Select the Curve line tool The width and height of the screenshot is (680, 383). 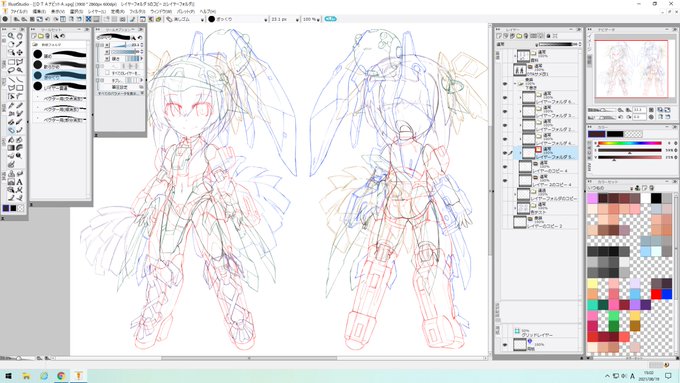(20, 79)
